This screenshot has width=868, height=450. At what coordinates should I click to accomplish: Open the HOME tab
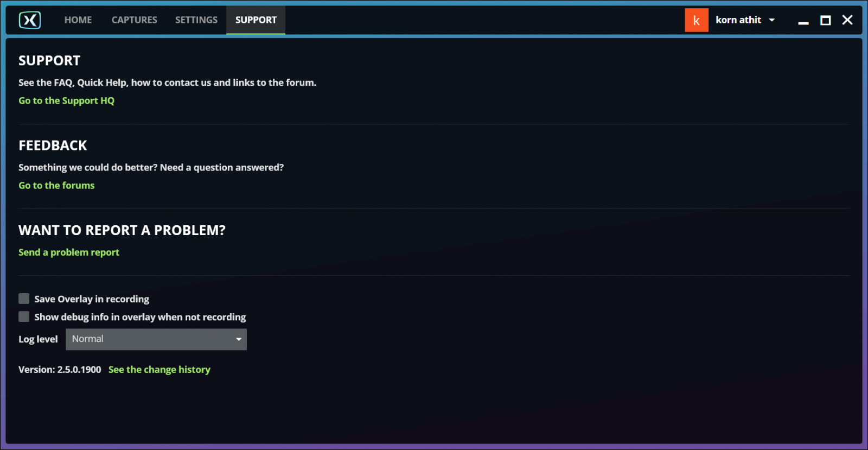78,20
